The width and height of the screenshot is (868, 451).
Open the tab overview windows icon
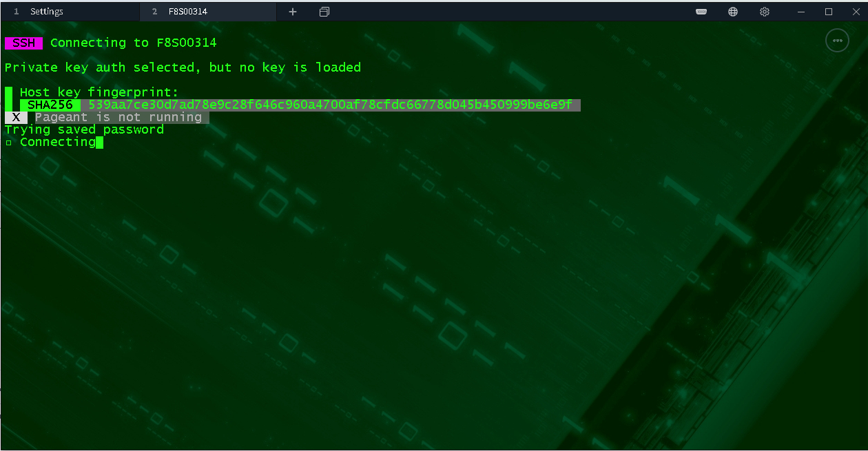324,12
